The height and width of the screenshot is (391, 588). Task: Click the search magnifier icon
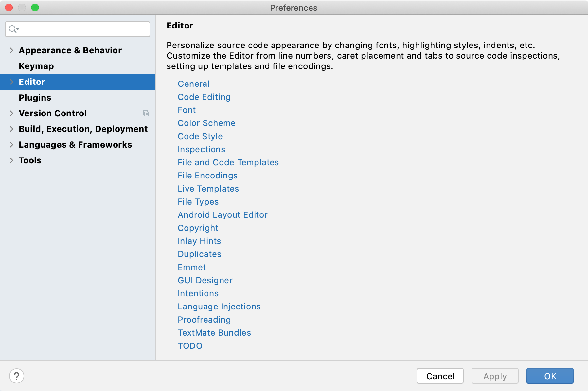(x=14, y=29)
